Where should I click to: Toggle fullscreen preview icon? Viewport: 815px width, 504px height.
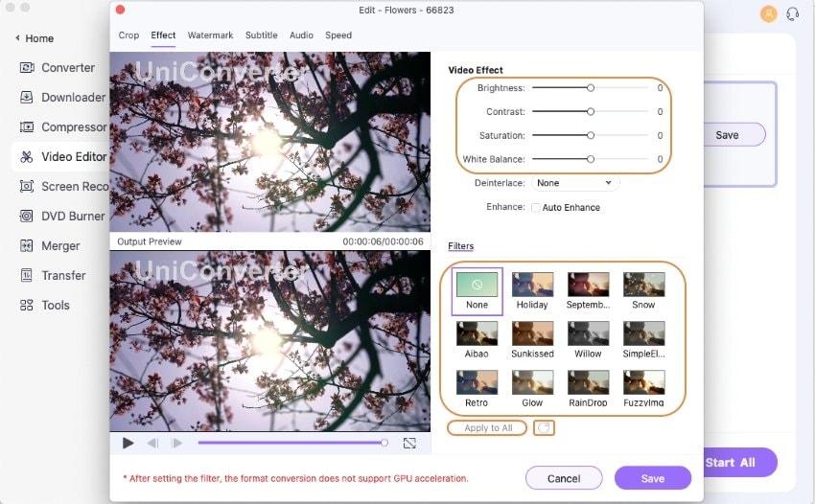pyautogui.click(x=409, y=444)
